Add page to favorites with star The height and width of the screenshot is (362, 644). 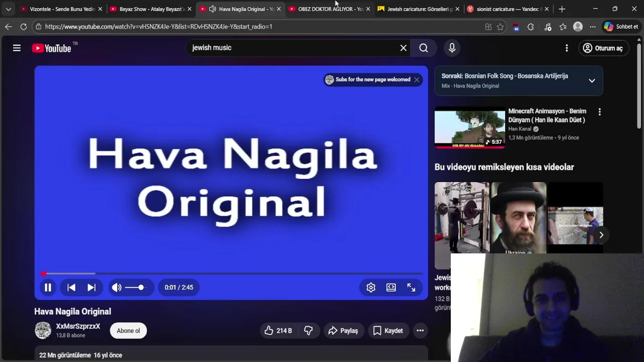(x=500, y=27)
